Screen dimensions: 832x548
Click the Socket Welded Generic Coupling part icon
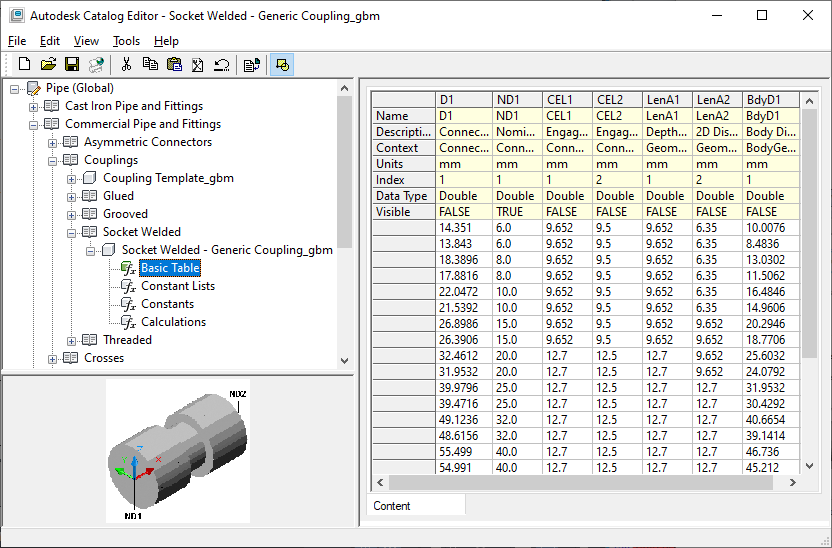(x=109, y=249)
